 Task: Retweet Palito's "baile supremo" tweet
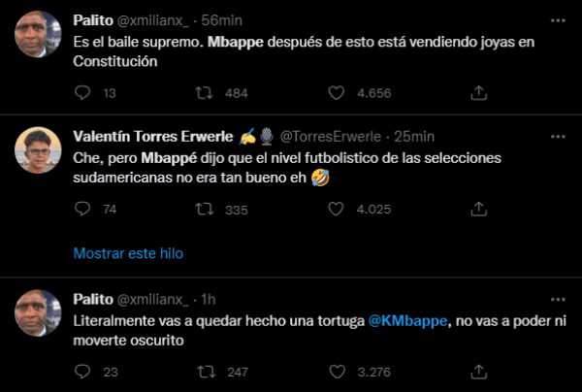[x=205, y=93]
